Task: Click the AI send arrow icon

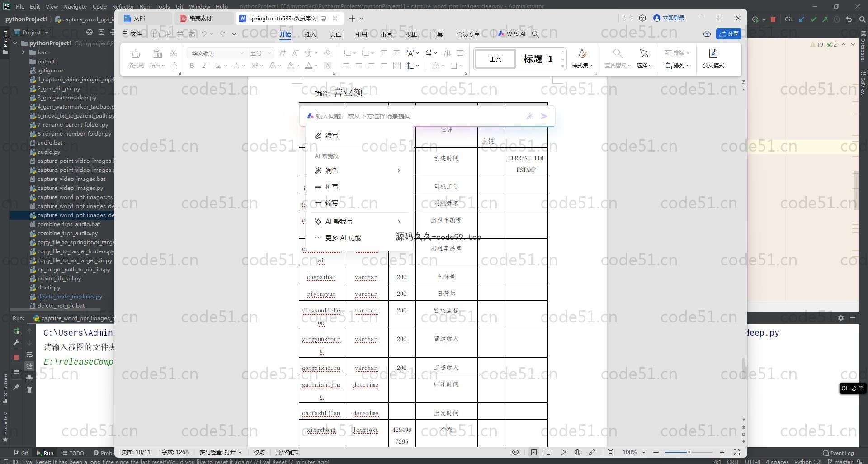Action: click(544, 116)
